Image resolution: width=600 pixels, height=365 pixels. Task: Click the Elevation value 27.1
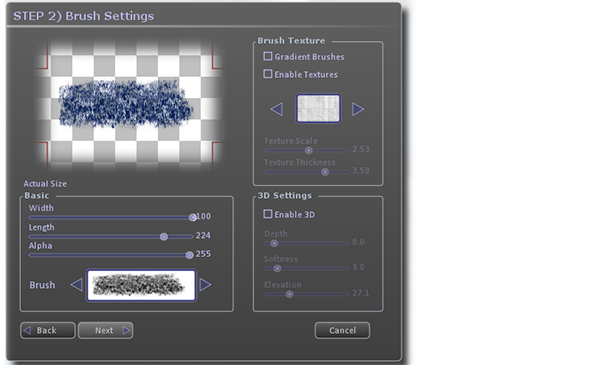(x=361, y=293)
